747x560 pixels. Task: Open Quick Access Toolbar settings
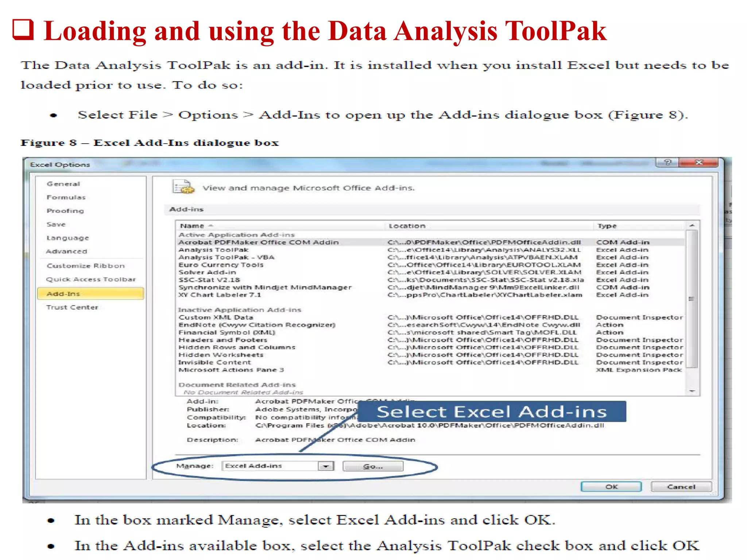(x=91, y=279)
